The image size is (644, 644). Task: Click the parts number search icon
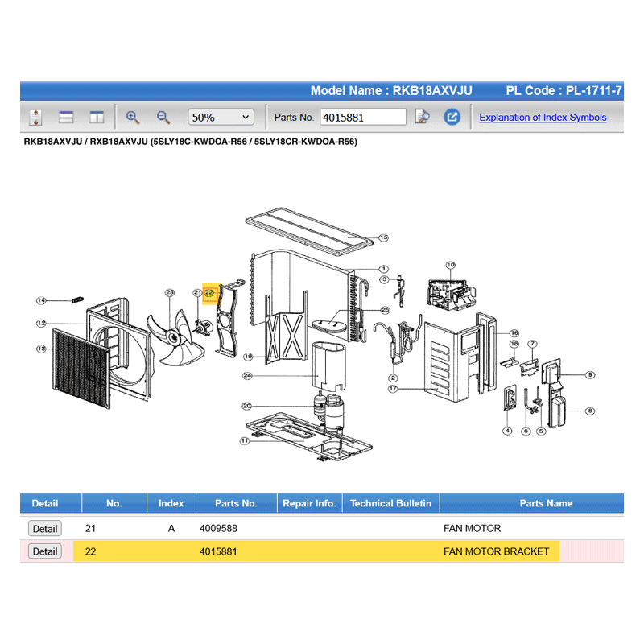[422, 118]
